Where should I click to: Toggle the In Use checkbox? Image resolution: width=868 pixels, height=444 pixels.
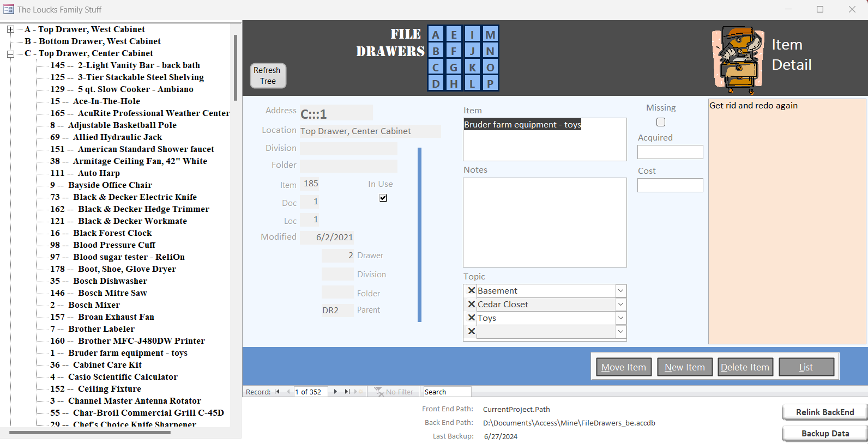[x=383, y=198]
